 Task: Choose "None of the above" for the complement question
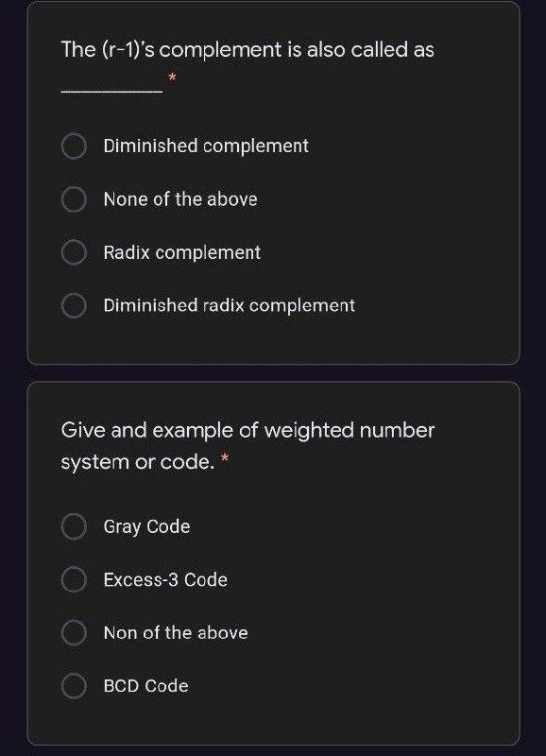pos(74,199)
